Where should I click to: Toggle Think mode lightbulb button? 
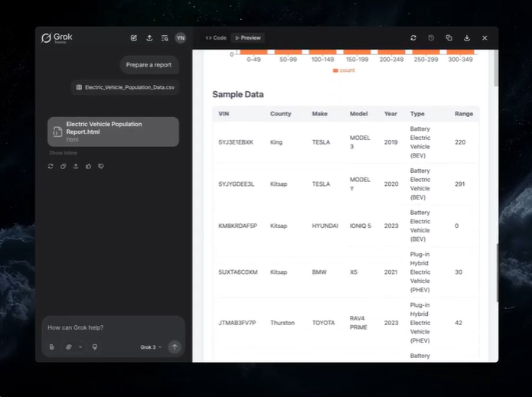[x=95, y=347]
